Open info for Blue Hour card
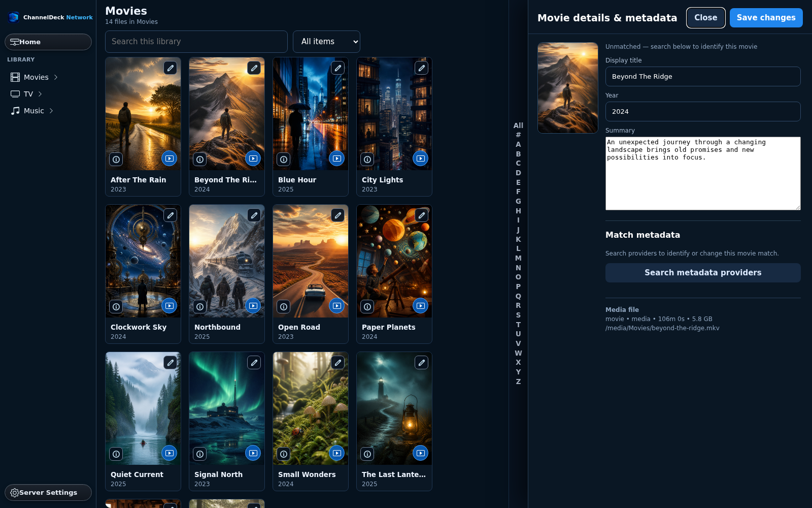This screenshot has width=812, height=508. coord(284,160)
